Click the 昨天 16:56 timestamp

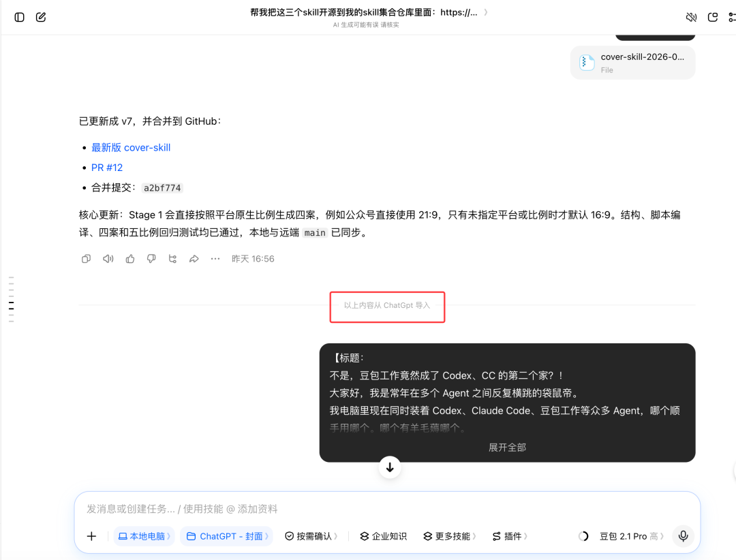(x=253, y=259)
